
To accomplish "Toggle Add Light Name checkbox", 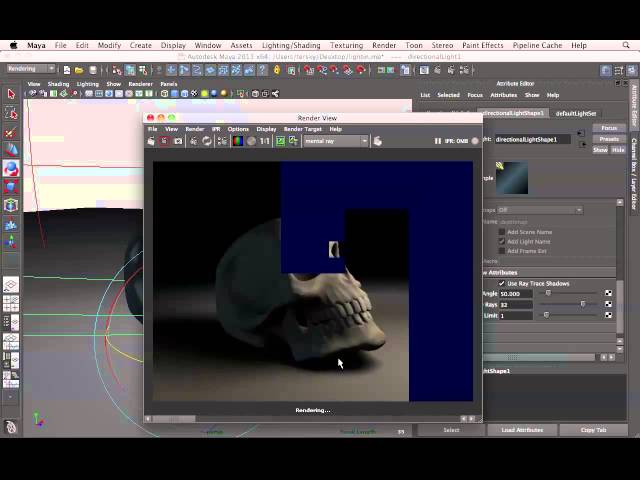I will pos(502,241).
